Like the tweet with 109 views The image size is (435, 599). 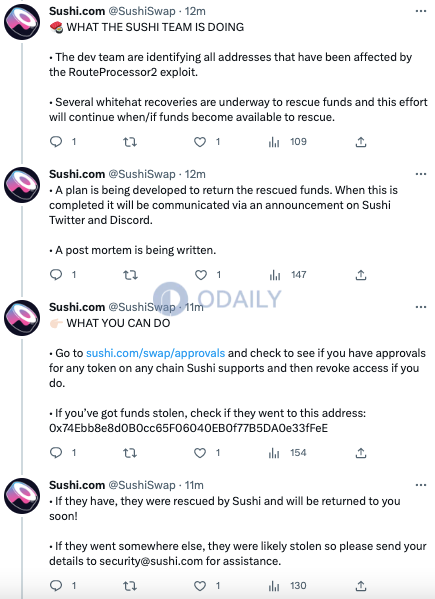click(200, 142)
